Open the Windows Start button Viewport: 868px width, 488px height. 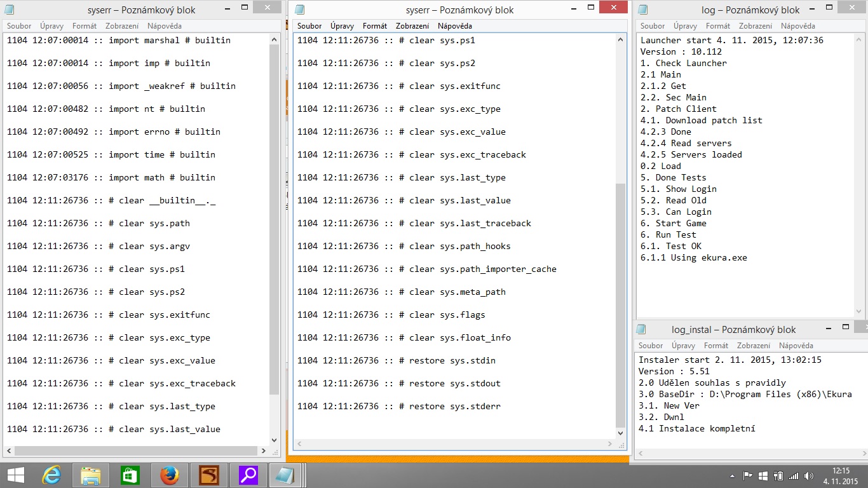point(15,475)
